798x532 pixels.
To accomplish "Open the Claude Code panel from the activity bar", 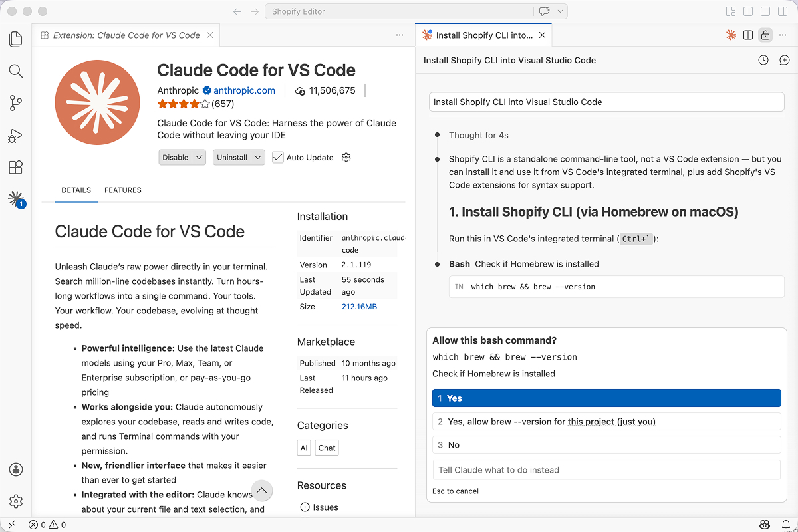I will (15, 199).
